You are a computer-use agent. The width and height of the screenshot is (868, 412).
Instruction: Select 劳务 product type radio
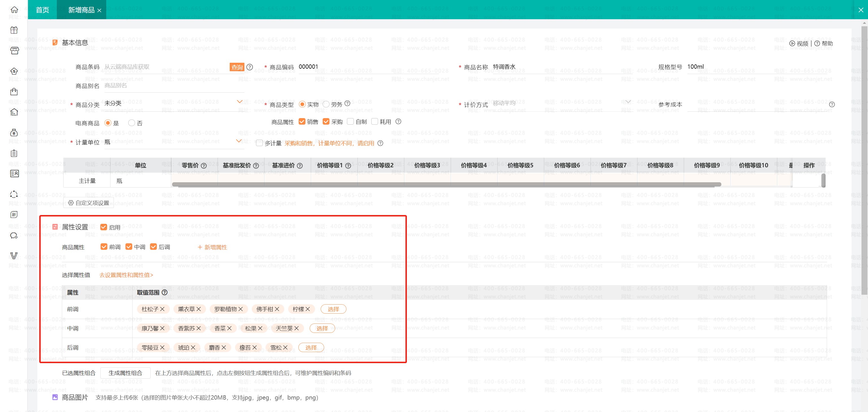(326, 104)
